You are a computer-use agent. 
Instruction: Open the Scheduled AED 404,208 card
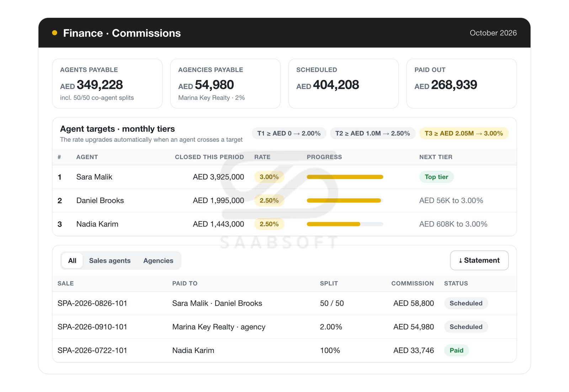343,84
